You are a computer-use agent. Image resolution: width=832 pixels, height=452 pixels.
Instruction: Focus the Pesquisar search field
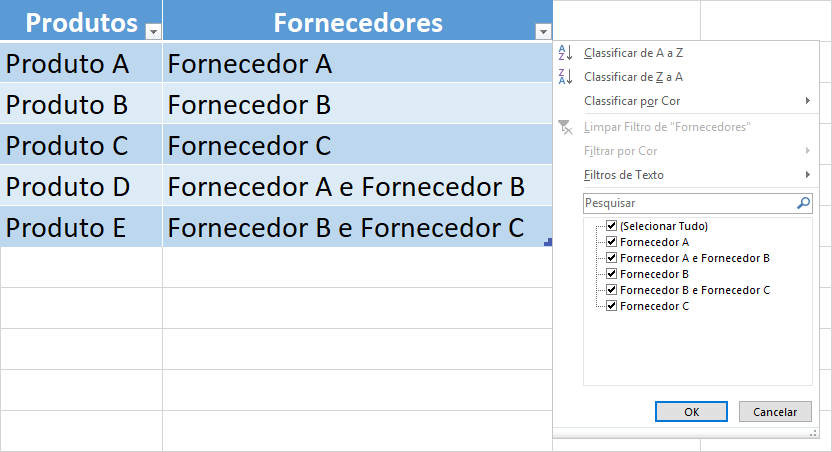point(690,203)
